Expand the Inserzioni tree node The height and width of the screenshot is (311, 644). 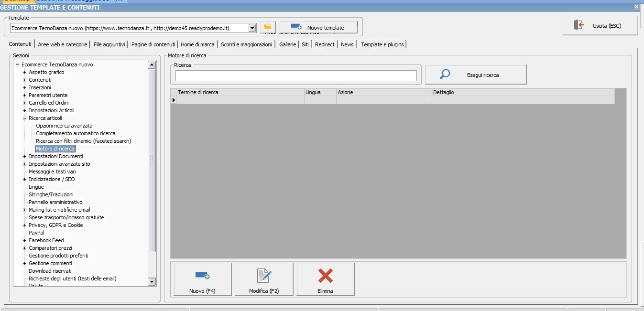point(25,87)
